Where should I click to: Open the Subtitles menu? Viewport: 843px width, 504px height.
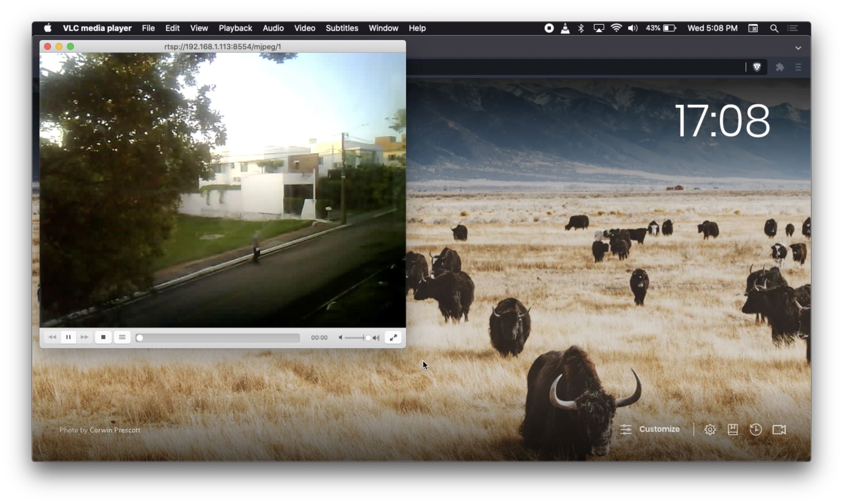[x=342, y=28]
